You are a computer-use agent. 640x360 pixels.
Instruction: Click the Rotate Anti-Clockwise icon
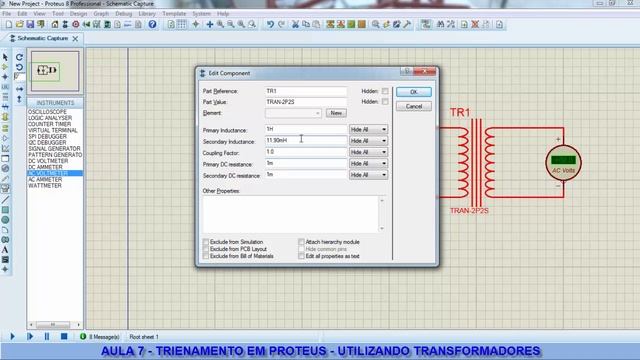click(x=19, y=67)
